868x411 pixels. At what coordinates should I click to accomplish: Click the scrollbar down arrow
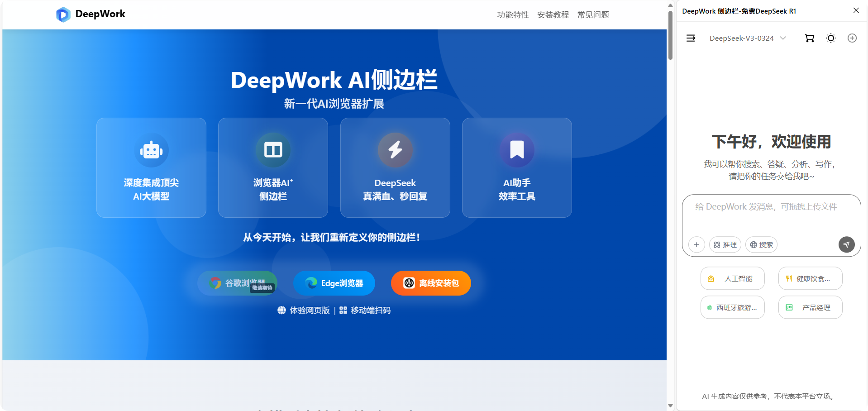click(670, 406)
